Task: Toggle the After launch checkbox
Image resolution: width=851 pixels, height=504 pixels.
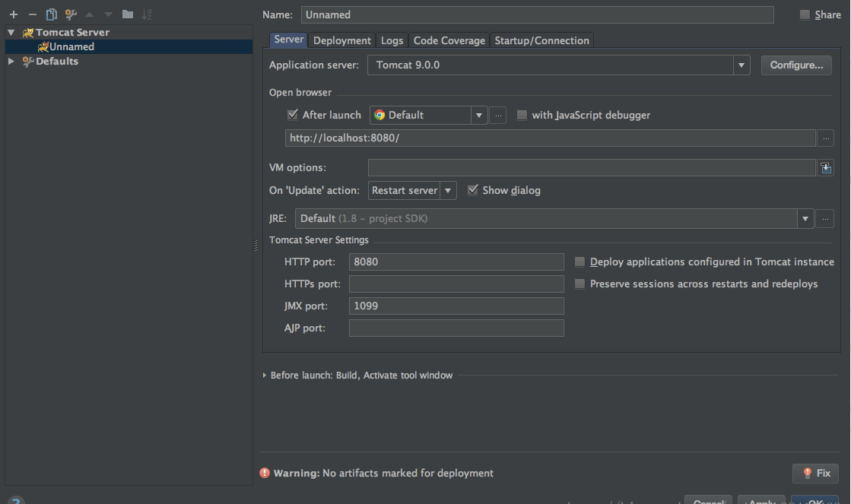Action: pyautogui.click(x=293, y=115)
